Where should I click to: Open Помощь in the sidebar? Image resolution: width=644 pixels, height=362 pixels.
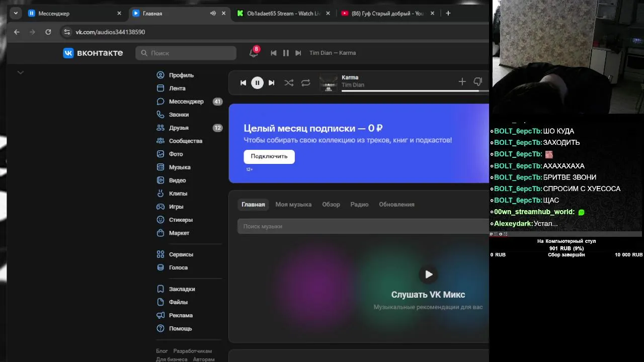[x=174, y=328]
